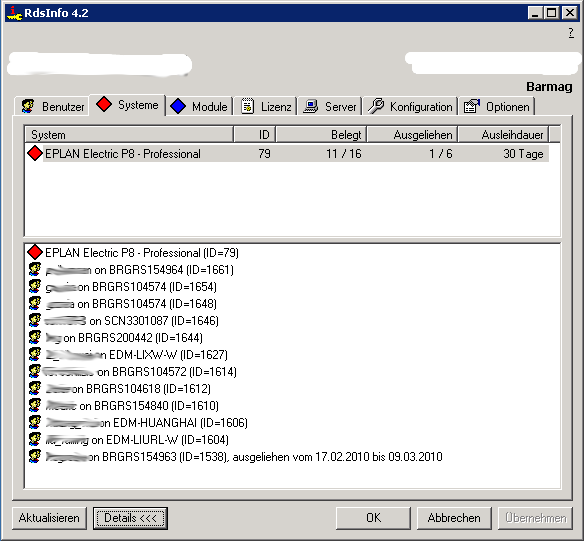Image resolution: width=584 pixels, height=541 pixels.
Task: Select the Systeme tab
Action: 127,105
